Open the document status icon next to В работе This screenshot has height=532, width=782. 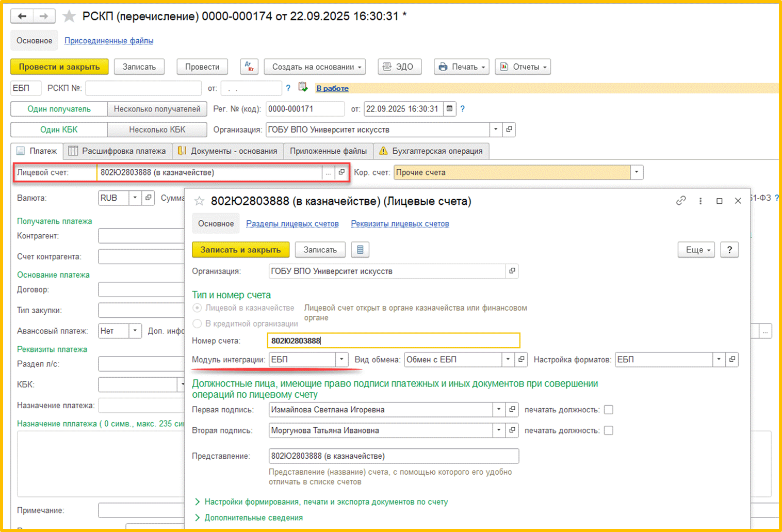coord(303,88)
